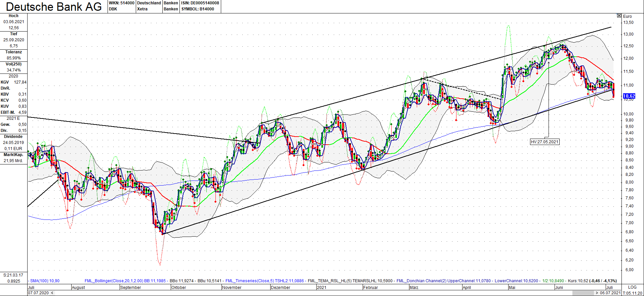Click the 2021 year label on the time axis
The height and width of the screenshot is (296, 644).
point(322,288)
